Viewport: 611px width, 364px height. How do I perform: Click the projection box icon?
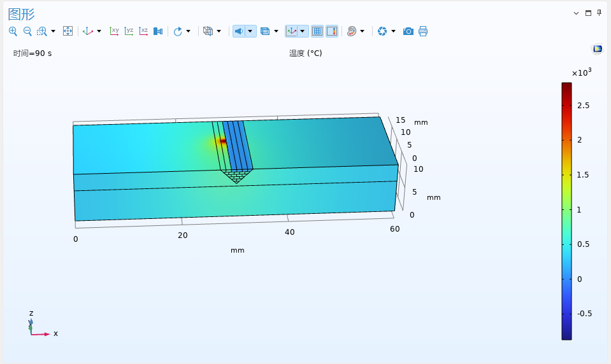[265, 31]
